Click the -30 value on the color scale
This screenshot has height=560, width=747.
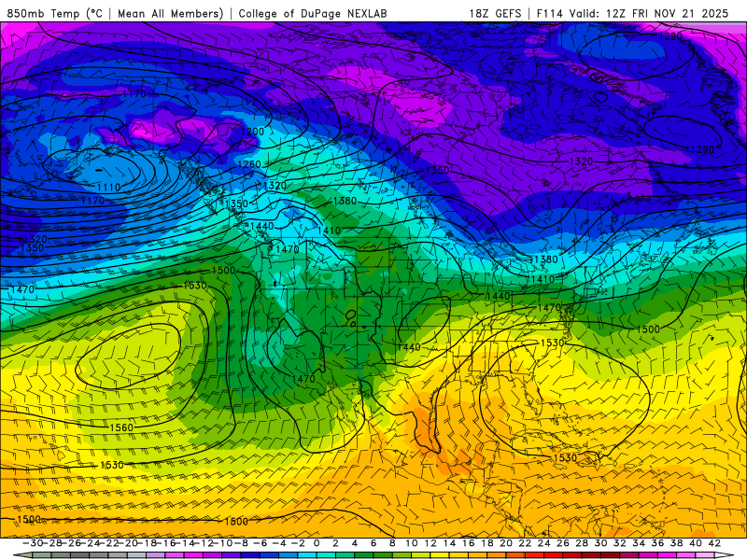[x=33, y=543]
